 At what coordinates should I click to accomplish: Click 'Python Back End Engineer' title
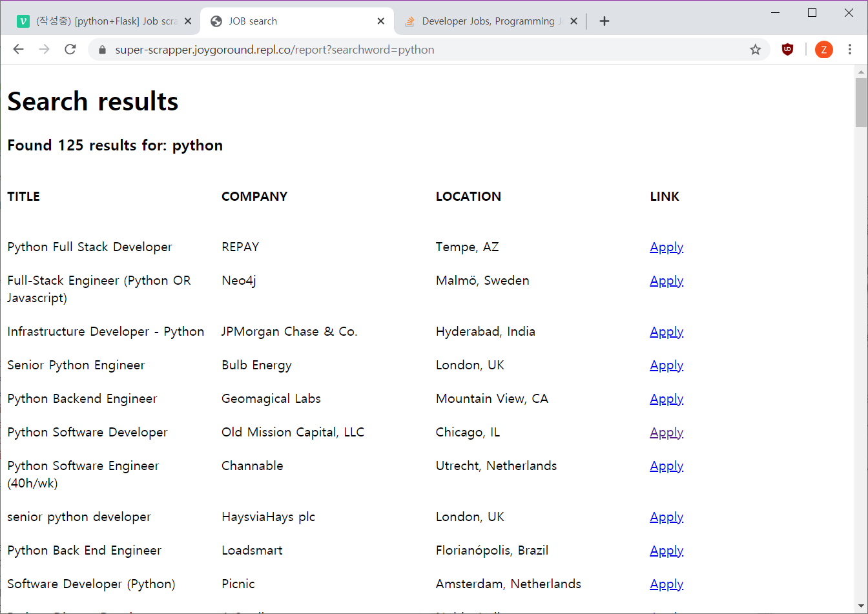[84, 551]
